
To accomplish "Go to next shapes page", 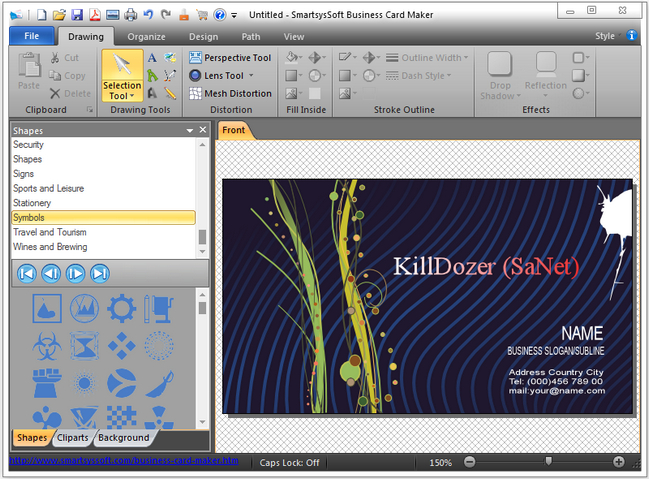I will pyautogui.click(x=75, y=274).
